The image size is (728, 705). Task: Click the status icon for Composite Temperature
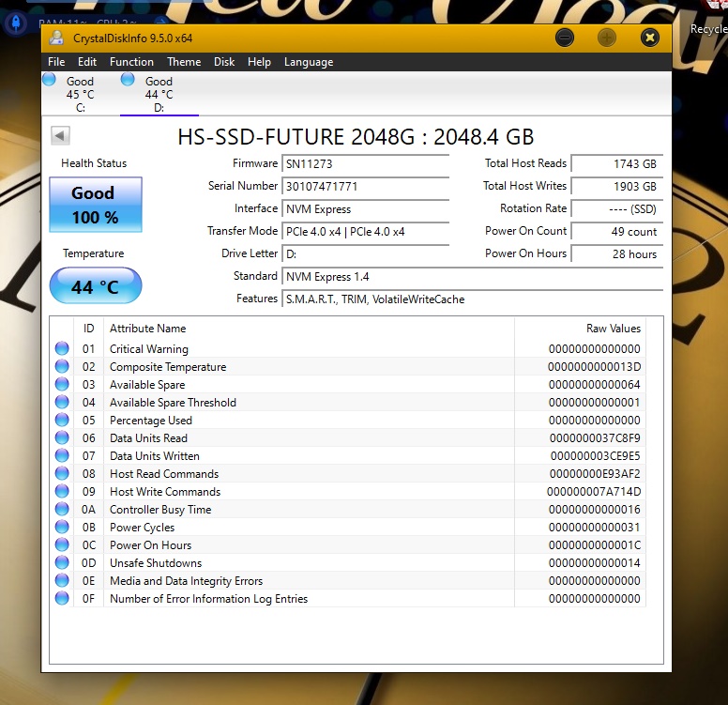tap(62, 367)
